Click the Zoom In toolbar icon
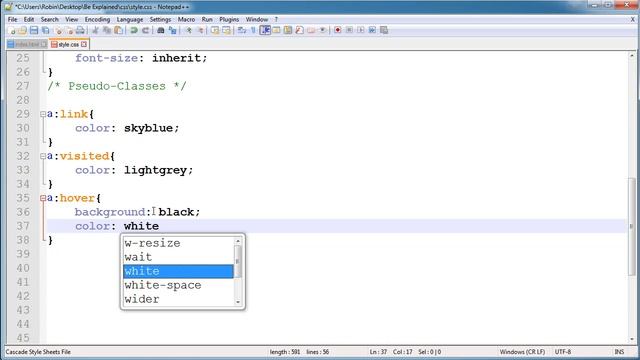This screenshot has height=360, width=640. 188,30
